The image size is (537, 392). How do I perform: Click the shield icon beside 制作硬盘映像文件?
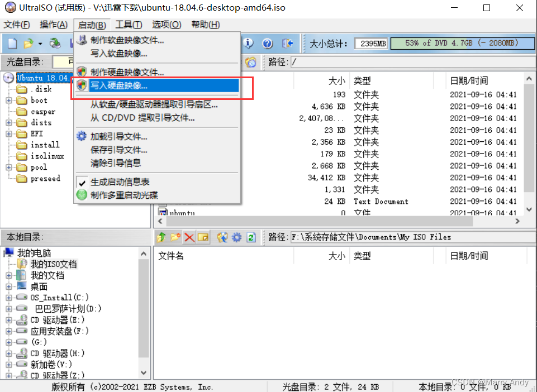click(82, 72)
